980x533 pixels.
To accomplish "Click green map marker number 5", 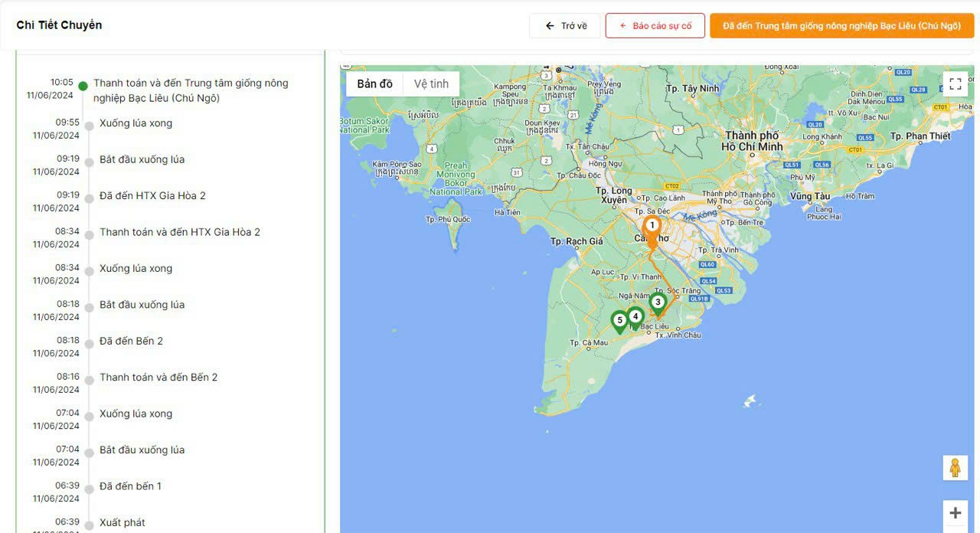I will [x=619, y=321].
